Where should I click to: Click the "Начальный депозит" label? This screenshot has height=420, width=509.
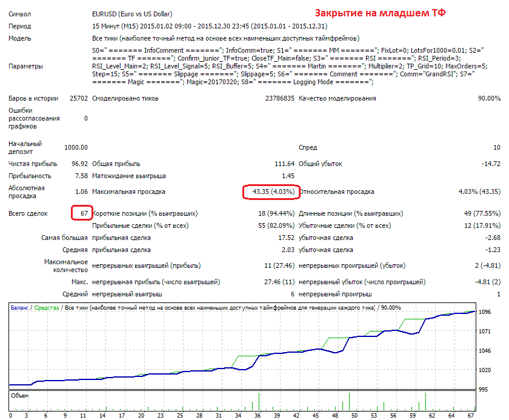point(25,148)
